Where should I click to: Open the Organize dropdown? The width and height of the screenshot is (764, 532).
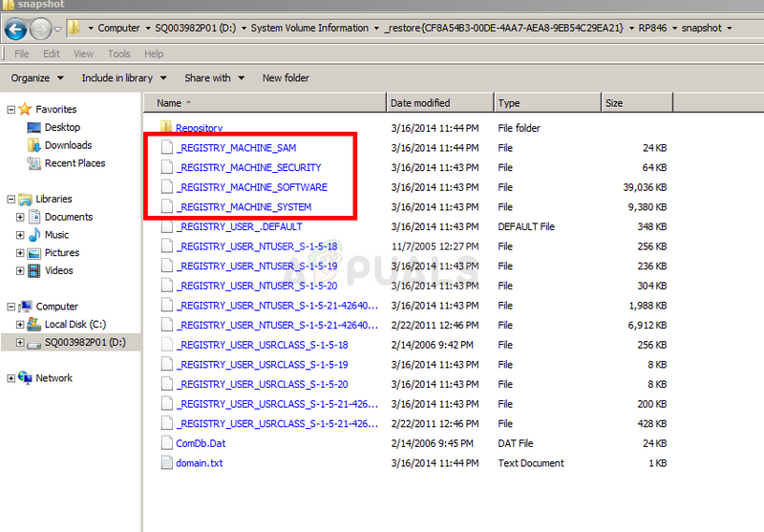point(37,78)
